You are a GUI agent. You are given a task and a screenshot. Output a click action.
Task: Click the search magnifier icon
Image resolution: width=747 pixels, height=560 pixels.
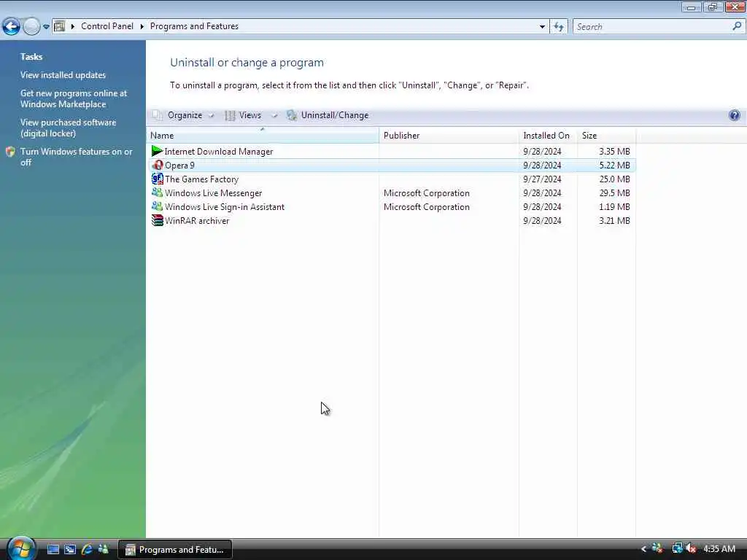[x=737, y=26]
